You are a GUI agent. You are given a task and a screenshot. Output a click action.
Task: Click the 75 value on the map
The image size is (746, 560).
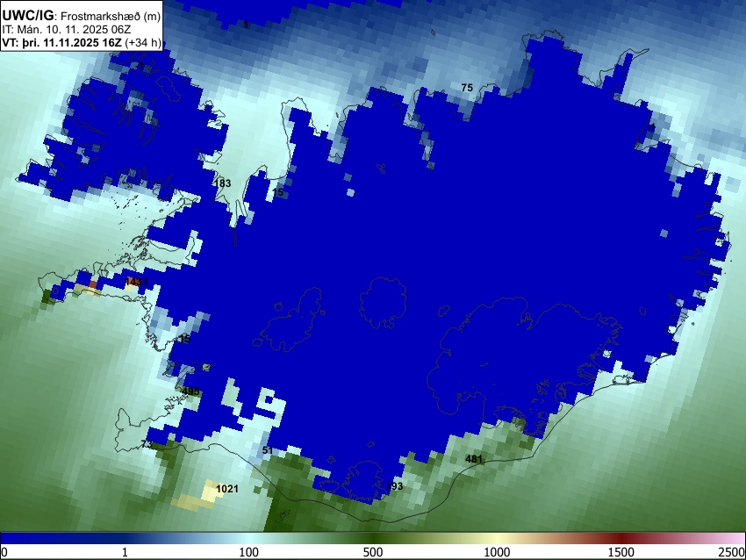467,88
